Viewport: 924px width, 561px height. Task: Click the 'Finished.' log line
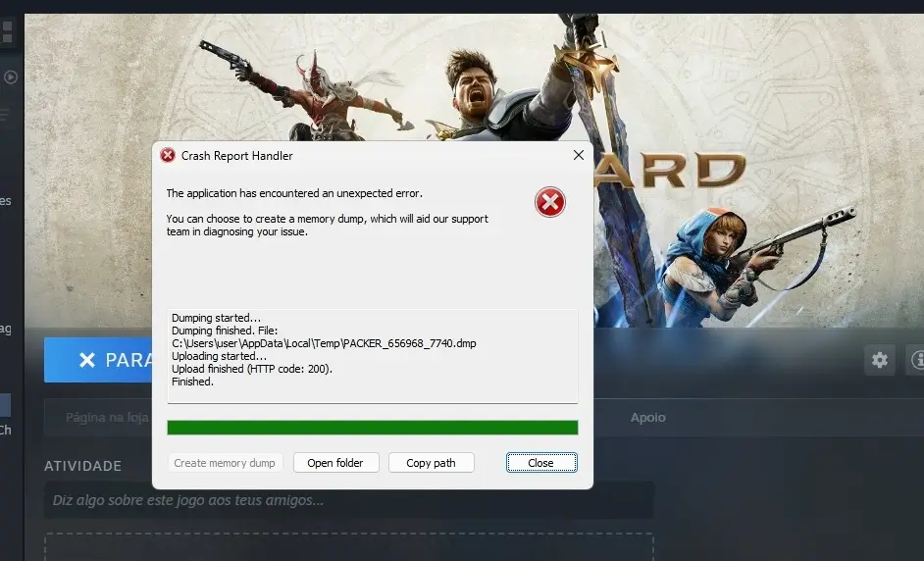point(192,382)
